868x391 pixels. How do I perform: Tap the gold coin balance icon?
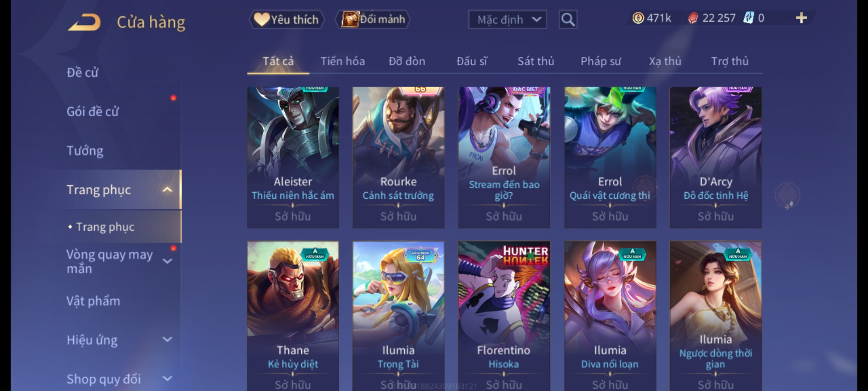coord(638,18)
